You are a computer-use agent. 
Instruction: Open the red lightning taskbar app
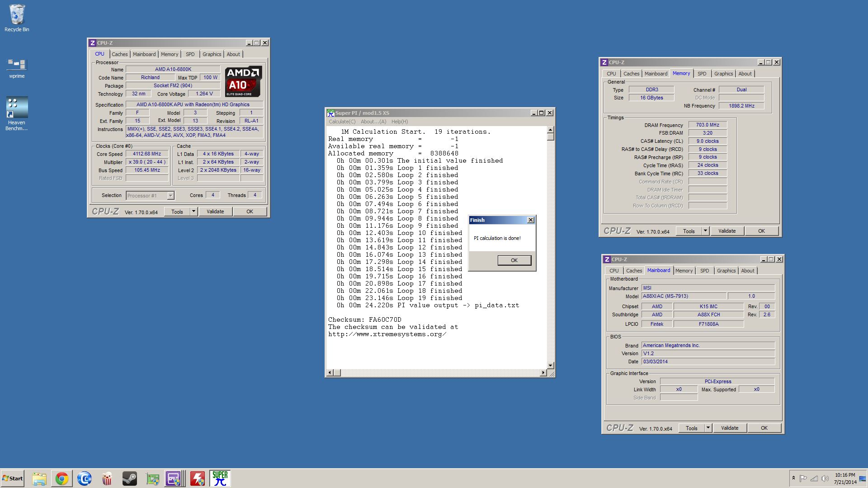(198, 479)
